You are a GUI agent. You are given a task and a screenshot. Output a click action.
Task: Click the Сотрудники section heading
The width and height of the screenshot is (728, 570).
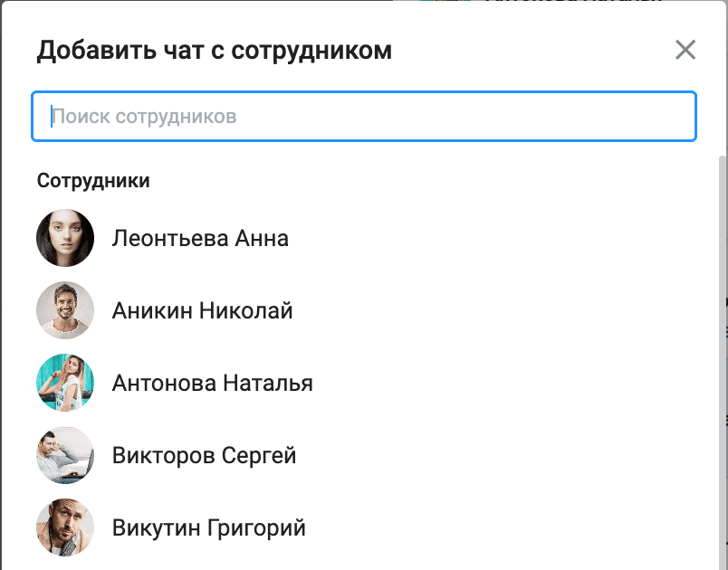coord(93,181)
